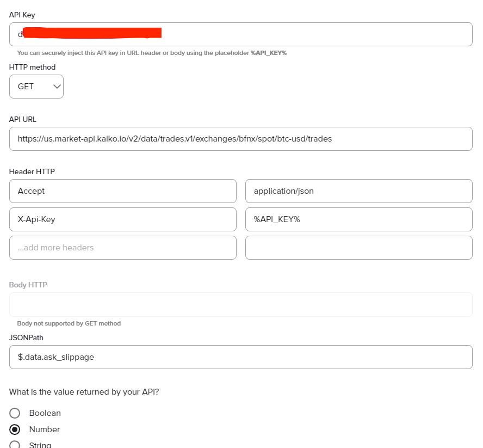The width and height of the screenshot is (483, 448).
Task: Click the chevron arrow in HTTP method selector
Action: [x=57, y=87]
